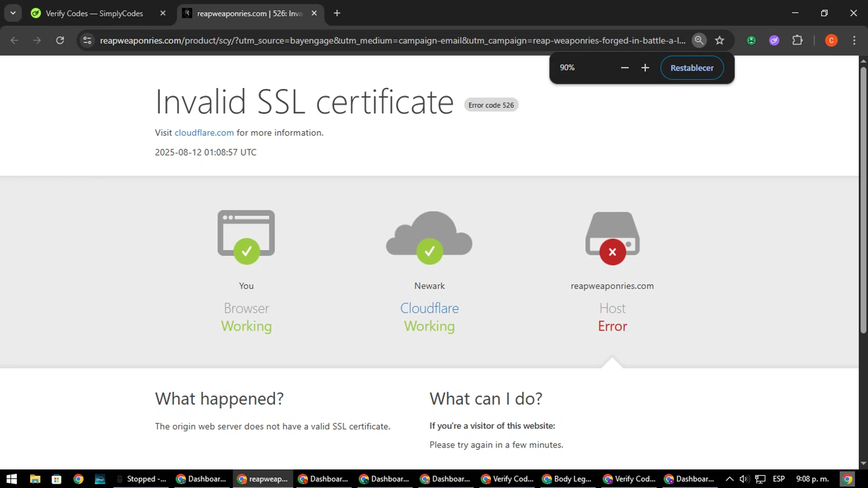Click the server error icon above reapweaponries.com

coord(612,238)
